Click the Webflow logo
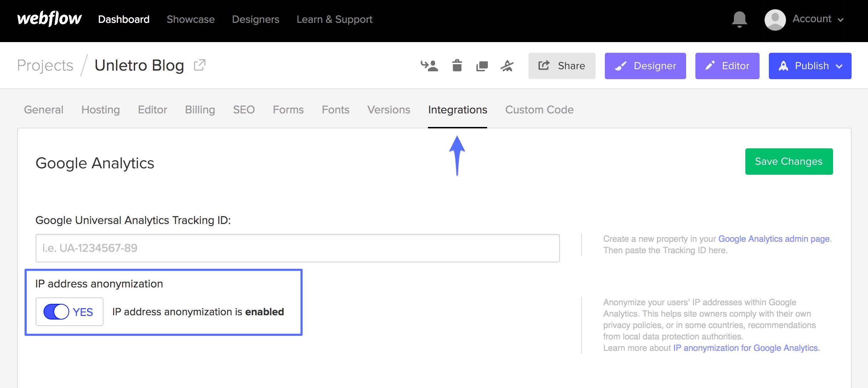The image size is (868, 388). pyautogui.click(x=49, y=19)
